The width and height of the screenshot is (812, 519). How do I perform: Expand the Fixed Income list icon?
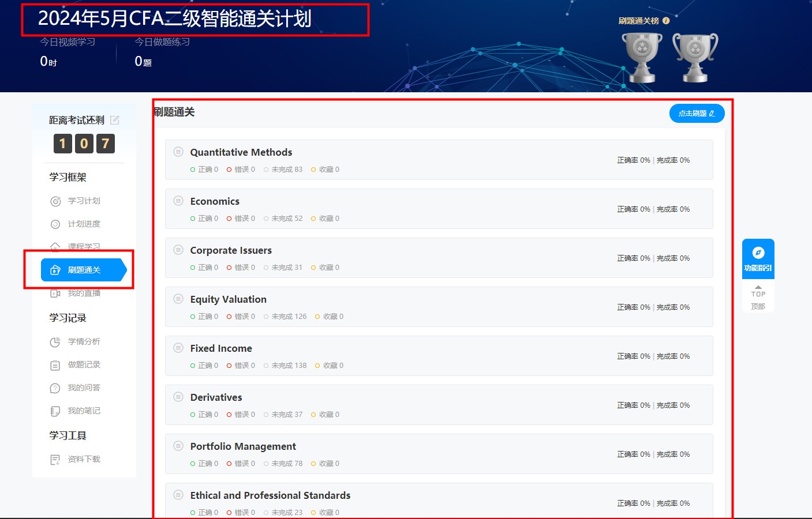tap(178, 348)
